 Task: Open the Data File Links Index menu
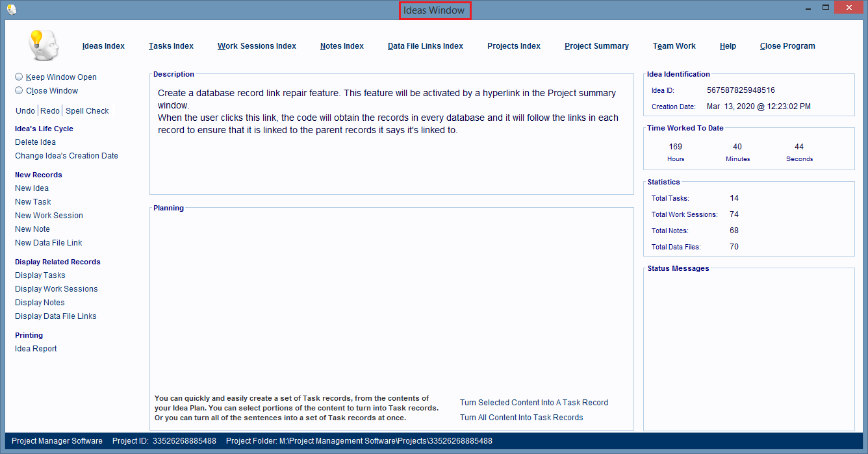426,46
